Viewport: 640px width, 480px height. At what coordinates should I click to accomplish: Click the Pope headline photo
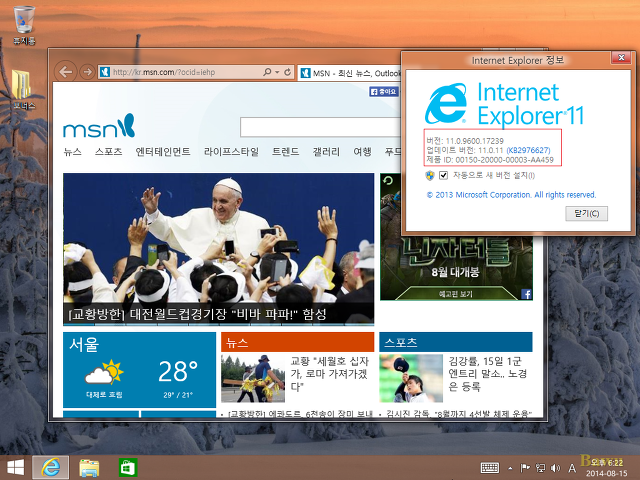[x=218, y=239]
